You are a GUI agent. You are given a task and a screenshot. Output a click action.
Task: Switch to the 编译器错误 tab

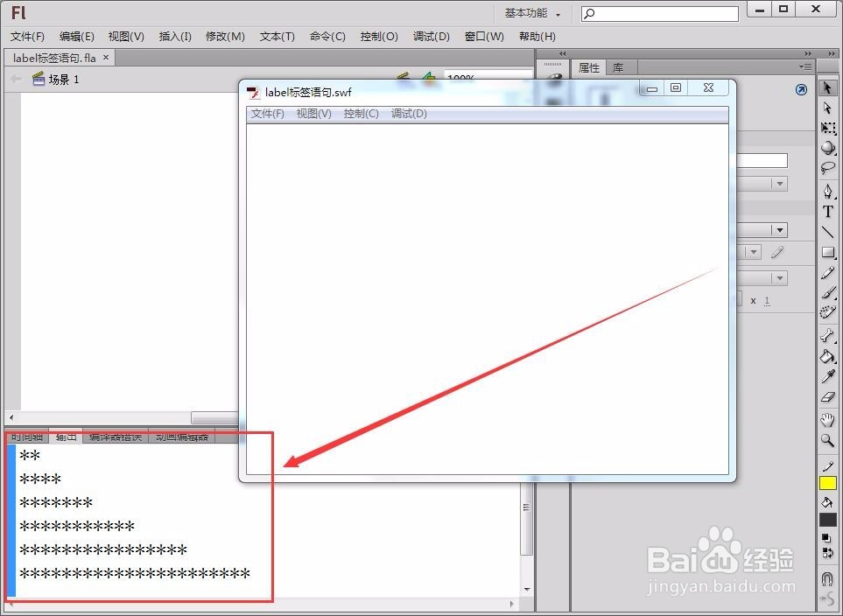pos(114,437)
